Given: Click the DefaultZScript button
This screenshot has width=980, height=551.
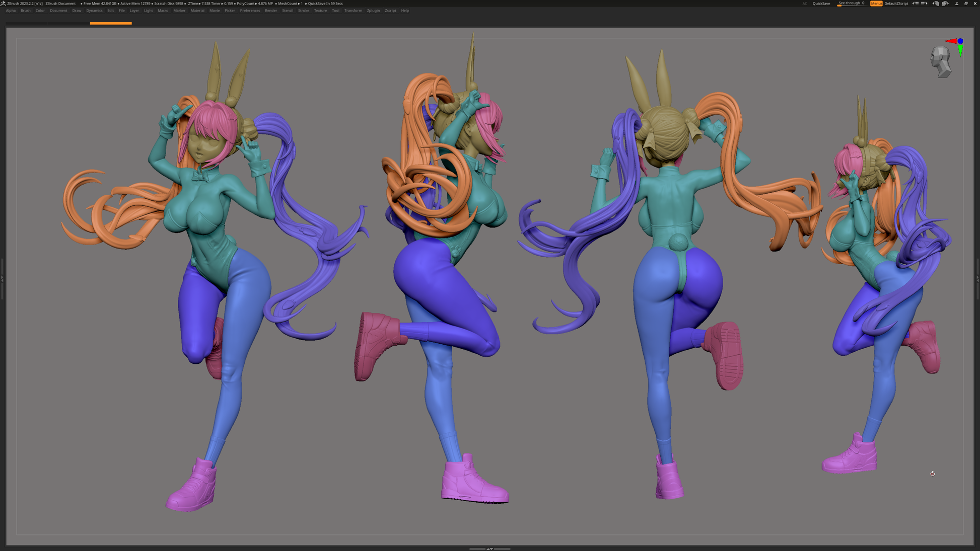Looking at the screenshot, I should point(896,4).
